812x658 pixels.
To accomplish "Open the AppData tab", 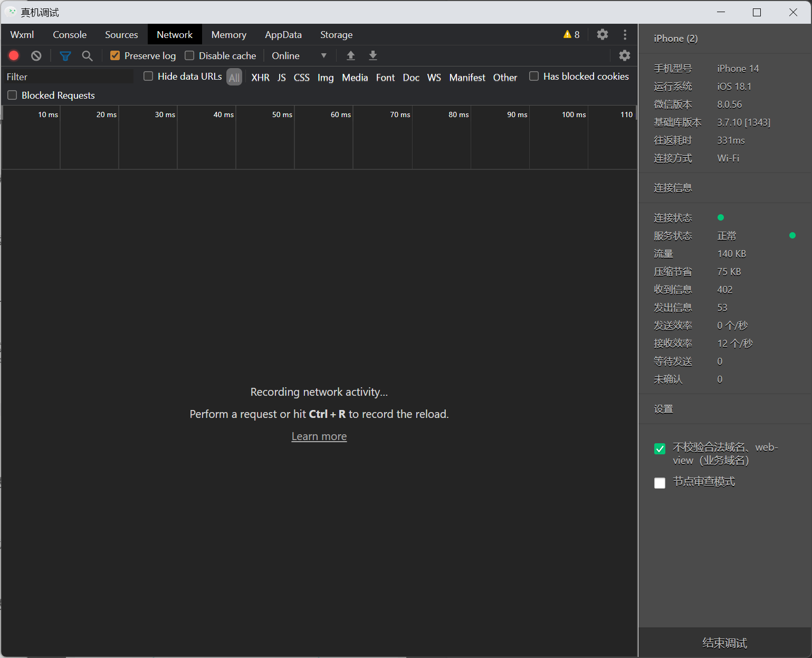I will [283, 34].
